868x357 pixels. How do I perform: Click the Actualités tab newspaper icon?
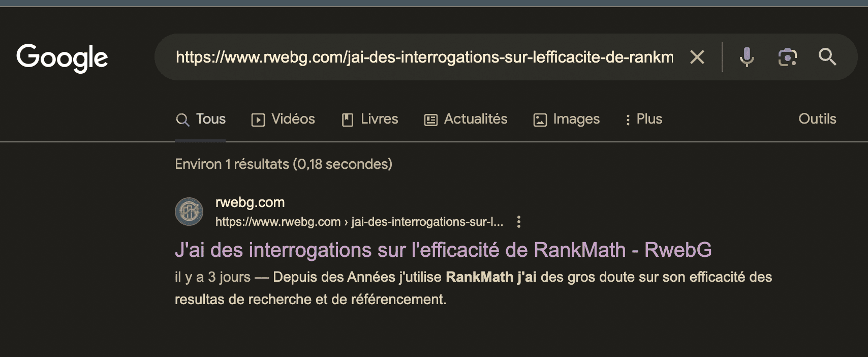[431, 120]
